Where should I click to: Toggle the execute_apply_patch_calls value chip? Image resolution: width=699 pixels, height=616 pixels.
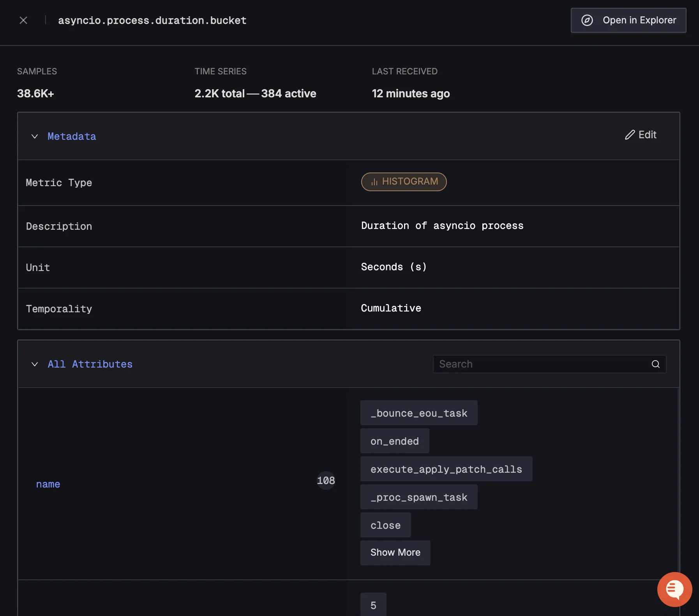tap(446, 469)
